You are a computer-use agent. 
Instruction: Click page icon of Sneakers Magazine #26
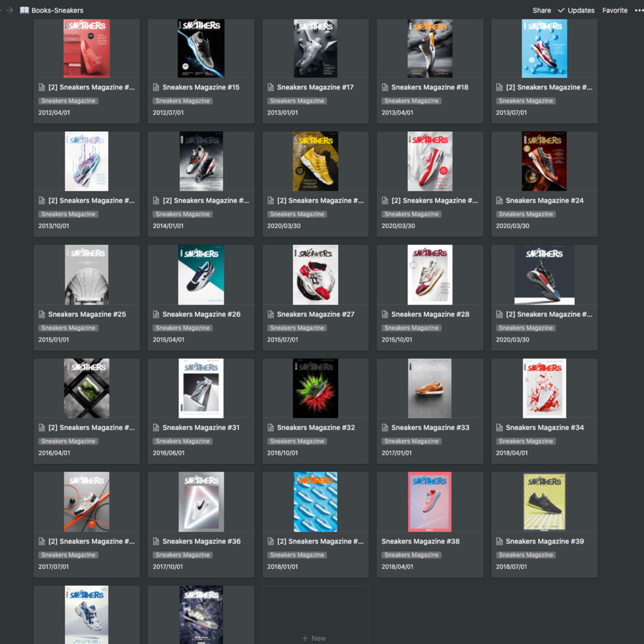(x=156, y=315)
